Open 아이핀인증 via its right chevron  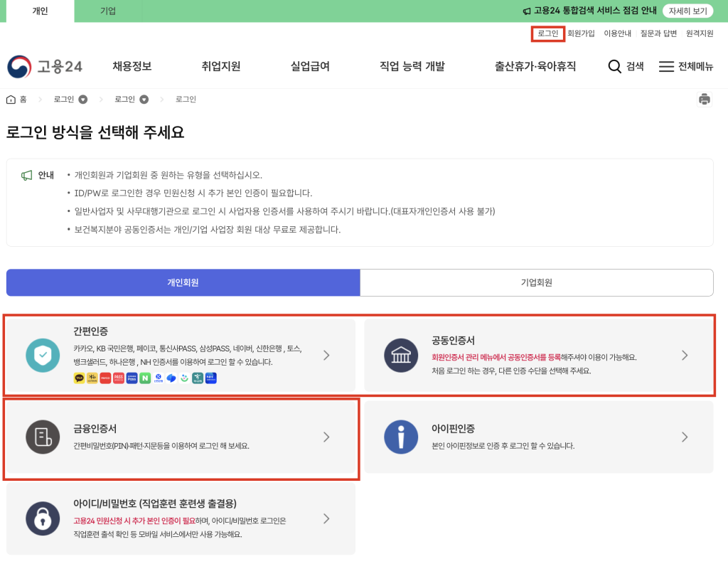point(685,437)
